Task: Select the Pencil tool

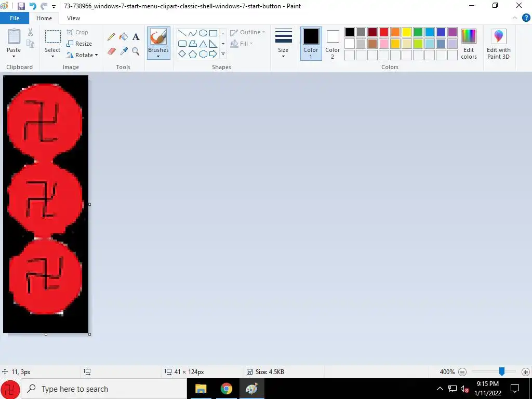Action: 111,37
